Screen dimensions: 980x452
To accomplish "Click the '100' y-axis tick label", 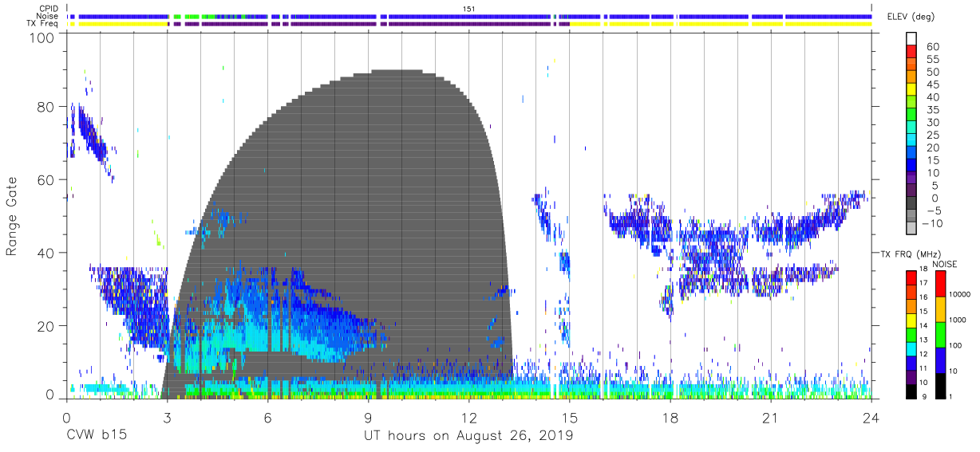I will [x=41, y=37].
